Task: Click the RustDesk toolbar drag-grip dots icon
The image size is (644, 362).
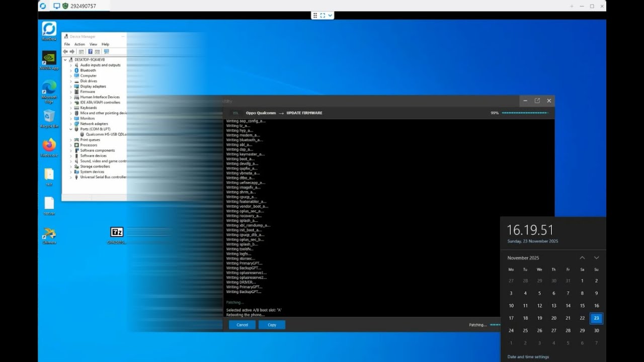Action: 315,16
